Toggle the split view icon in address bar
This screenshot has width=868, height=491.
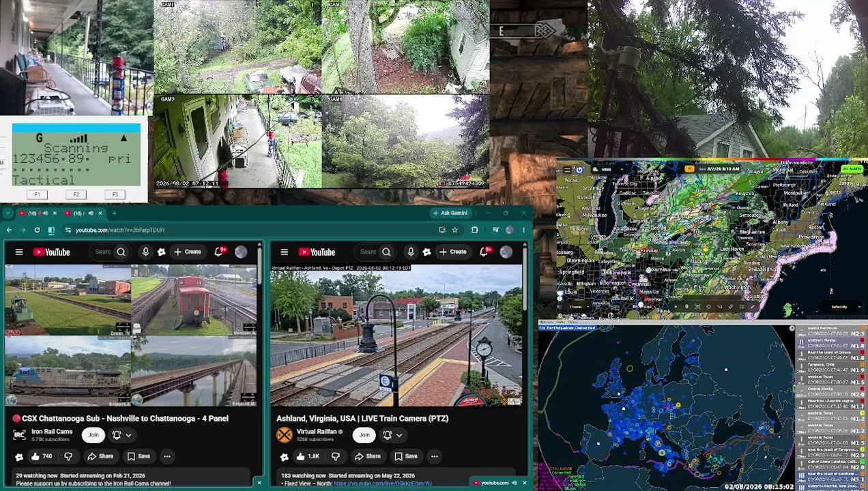pyautogui.click(x=50, y=230)
